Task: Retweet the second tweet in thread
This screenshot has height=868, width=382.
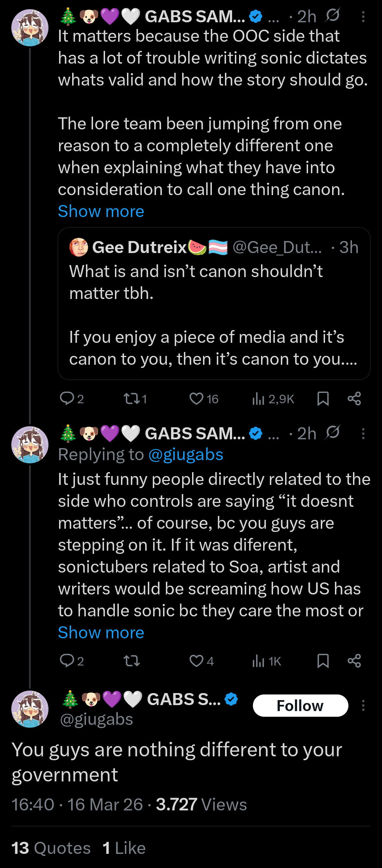Action: (x=132, y=661)
